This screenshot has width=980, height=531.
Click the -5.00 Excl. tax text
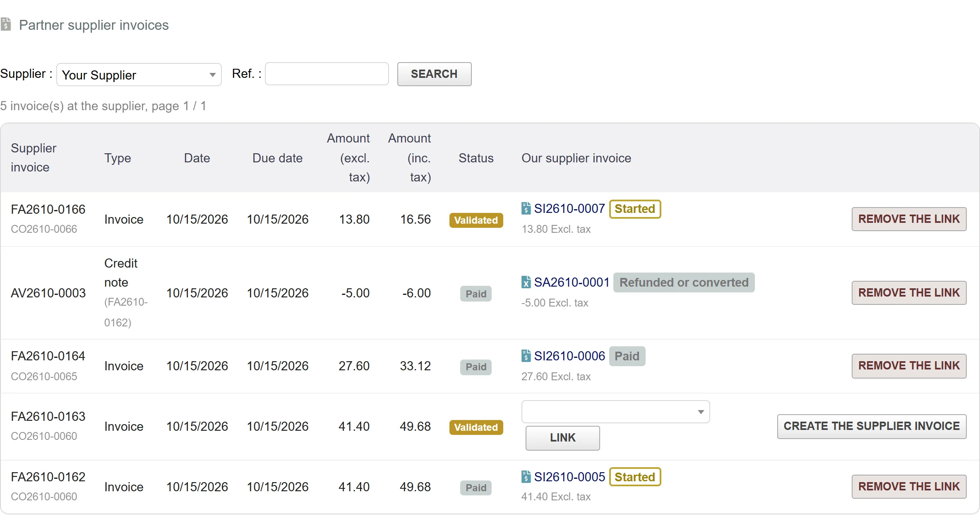pyautogui.click(x=555, y=303)
